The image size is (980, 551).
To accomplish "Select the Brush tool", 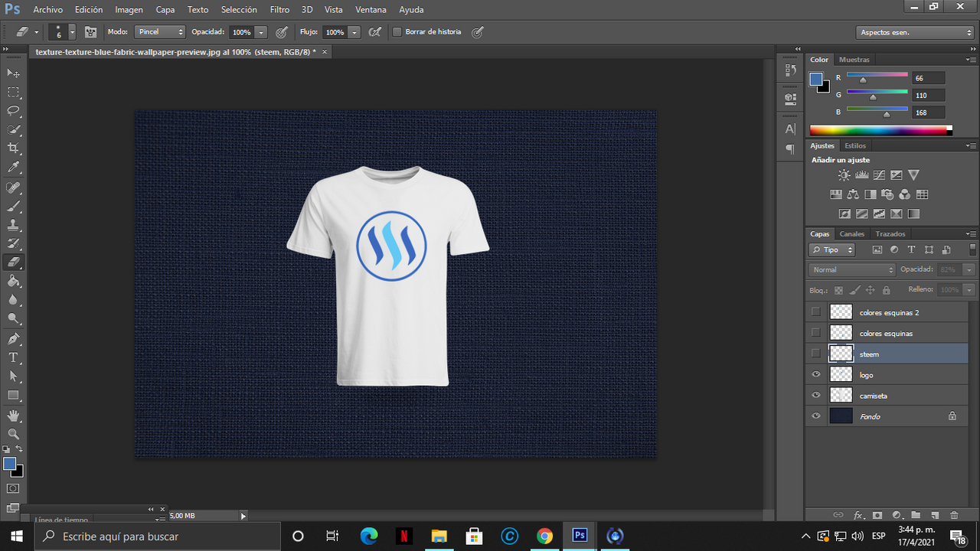I will (14, 207).
